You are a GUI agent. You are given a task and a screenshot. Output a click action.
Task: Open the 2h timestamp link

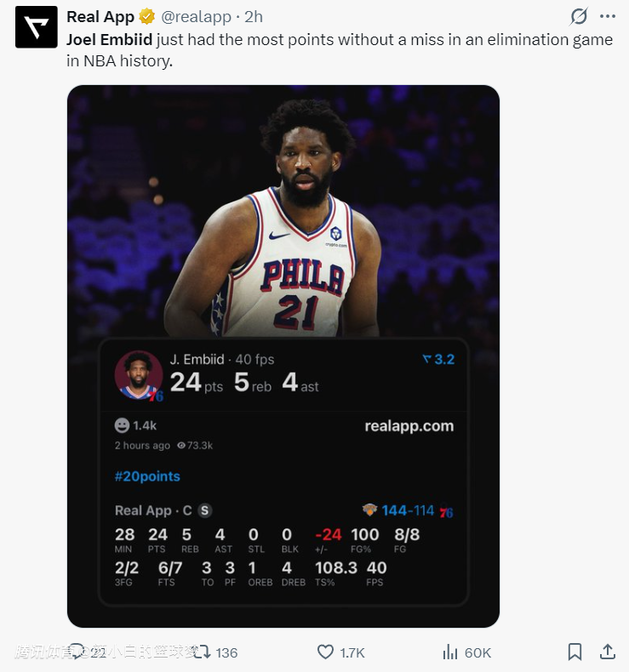pos(254,17)
